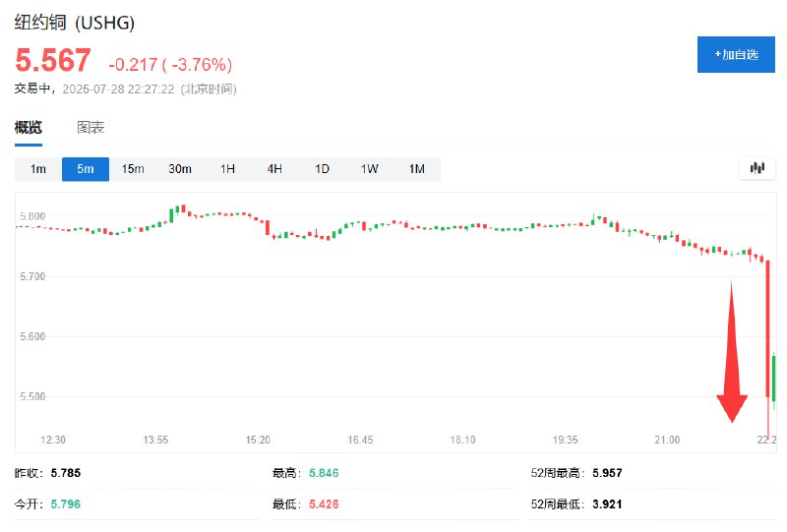The image size is (787, 532).
Task: Click the 16:45 time axis label
Action: click(360, 440)
